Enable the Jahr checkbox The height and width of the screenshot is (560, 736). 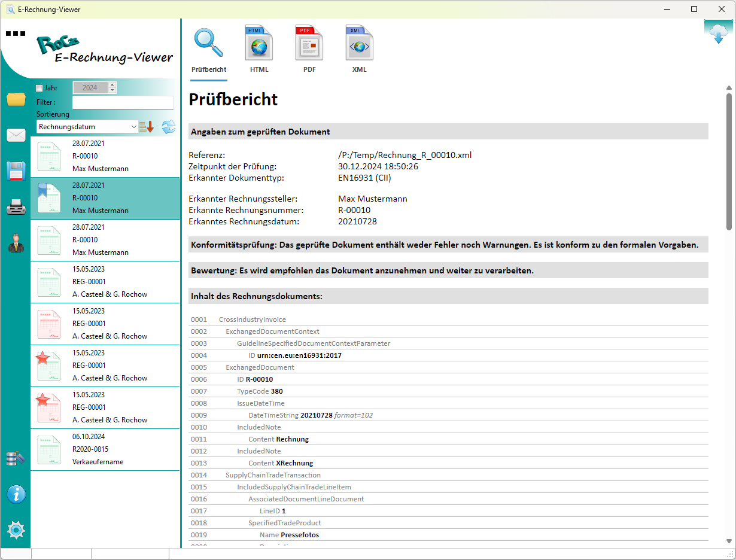tap(40, 88)
